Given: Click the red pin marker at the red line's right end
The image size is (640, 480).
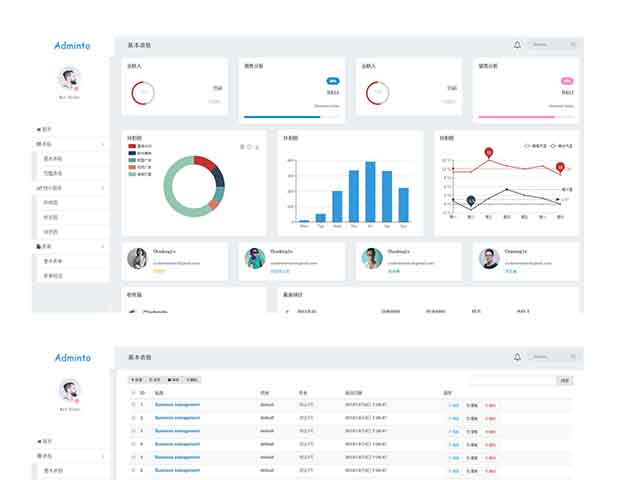Looking at the screenshot, I should coord(560,167).
